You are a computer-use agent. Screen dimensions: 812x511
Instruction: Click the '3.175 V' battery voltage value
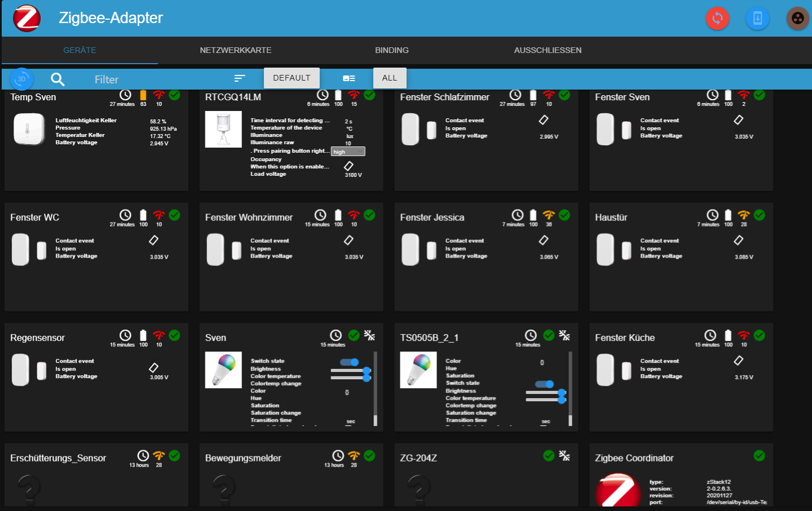(x=744, y=377)
